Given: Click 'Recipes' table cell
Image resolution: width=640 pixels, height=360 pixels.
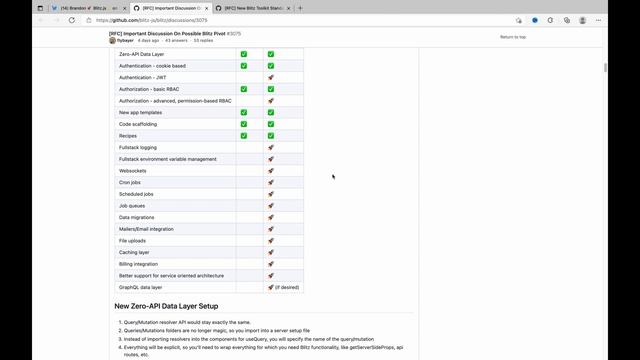Looking at the screenshot, I should 175,136.
